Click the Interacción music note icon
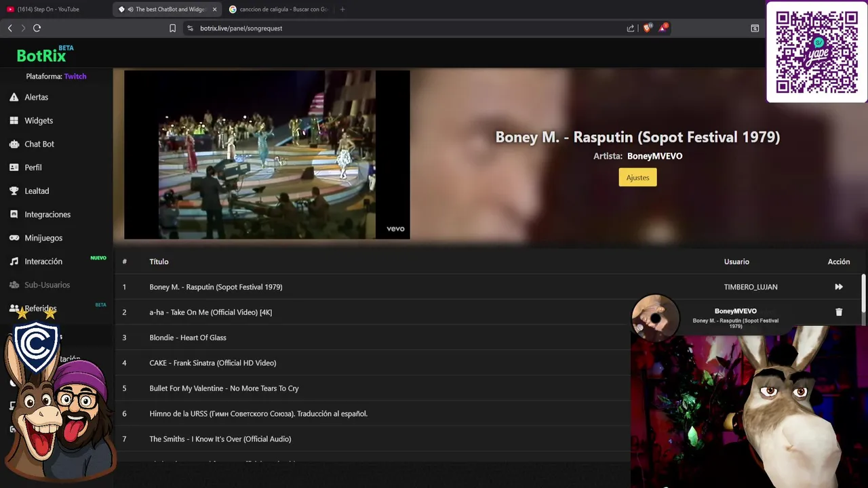Image resolution: width=868 pixels, height=488 pixels. [14, 261]
